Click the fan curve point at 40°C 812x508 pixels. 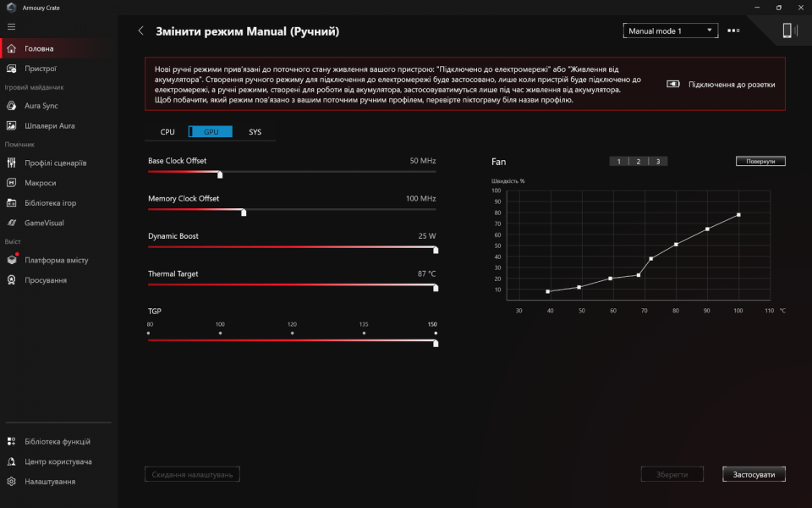click(x=548, y=292)
